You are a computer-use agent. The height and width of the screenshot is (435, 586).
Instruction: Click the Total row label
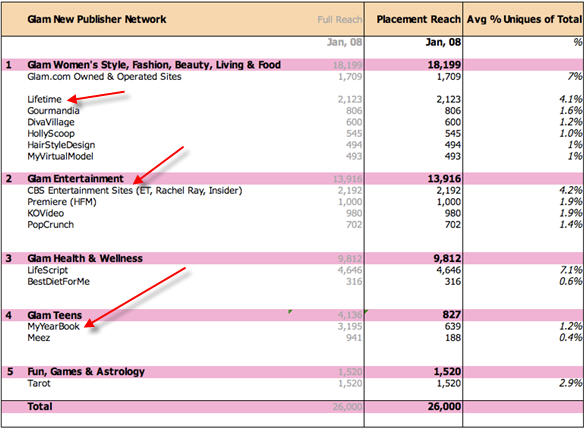point(40,407)
